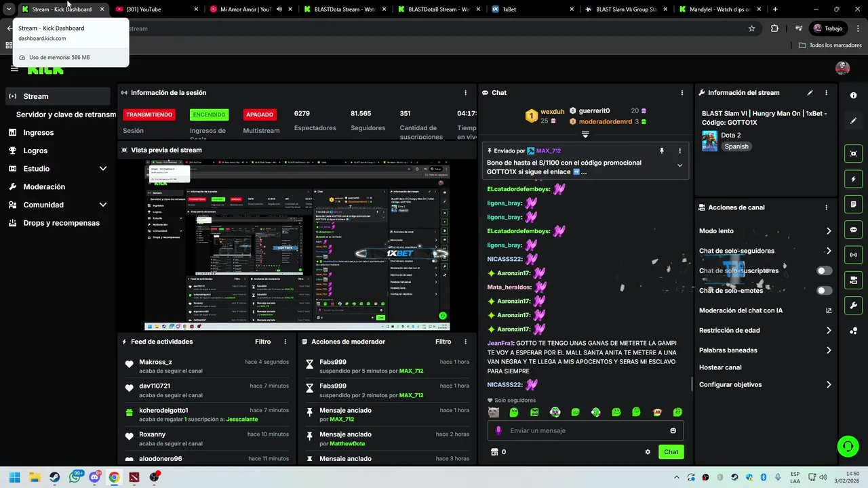868x488 pixels.
Task: Open Todos los marcadores bookmarks folder
Action: click(830, 45)
